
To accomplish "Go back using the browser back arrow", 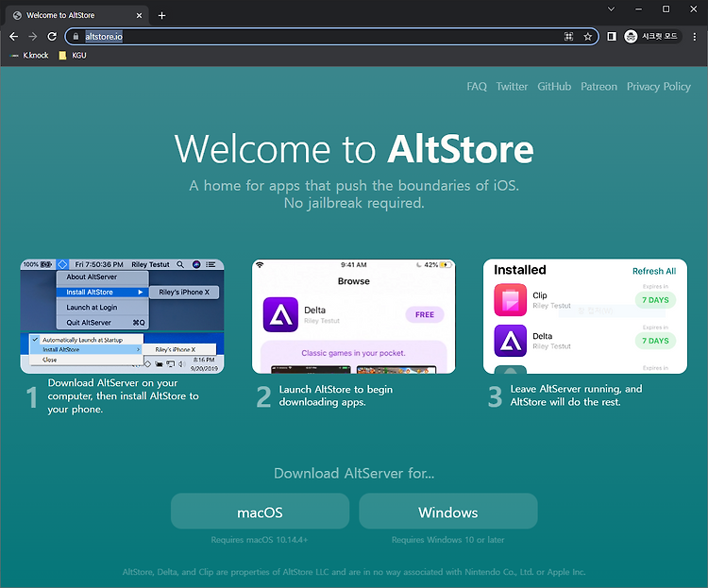I will click(x=14, y=37).
